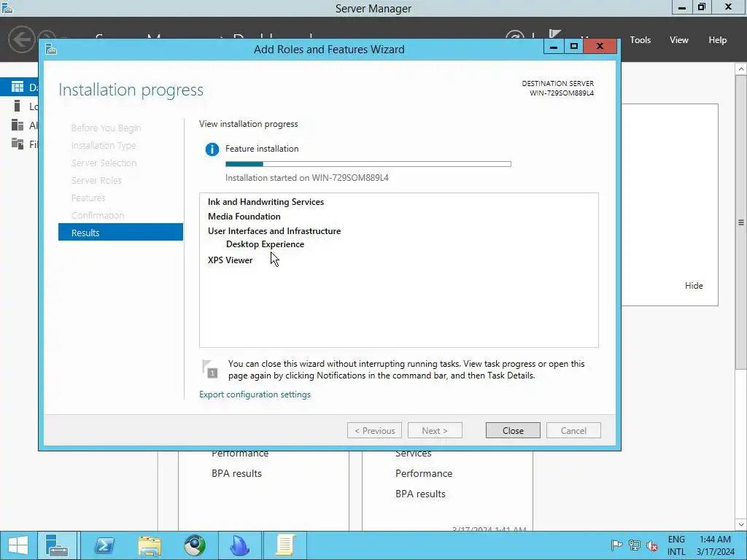Open the globe browser icon on taskbar
Viewport: 747px width, 560px height.
[195, 545]
